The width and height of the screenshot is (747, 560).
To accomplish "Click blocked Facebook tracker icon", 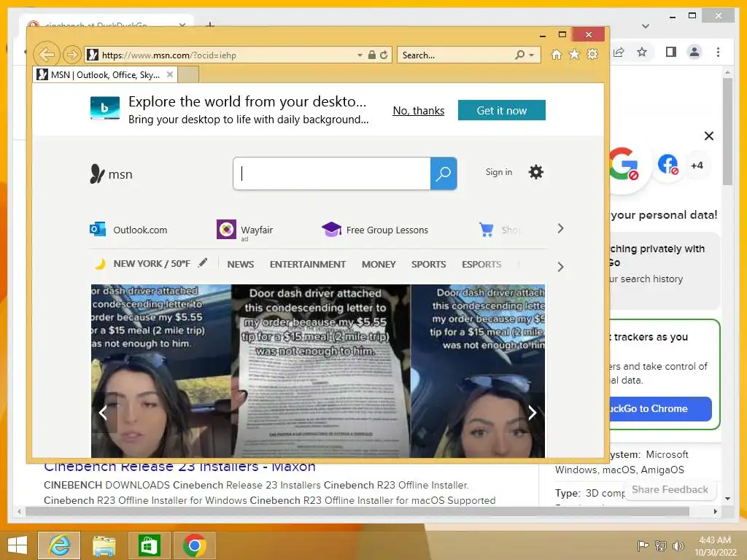I will click(x=668, y=165).
